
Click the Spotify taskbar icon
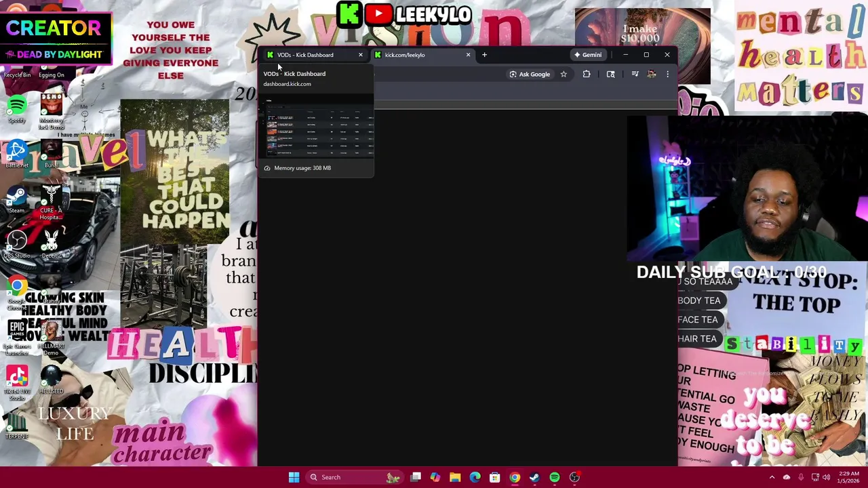(554, 477)
